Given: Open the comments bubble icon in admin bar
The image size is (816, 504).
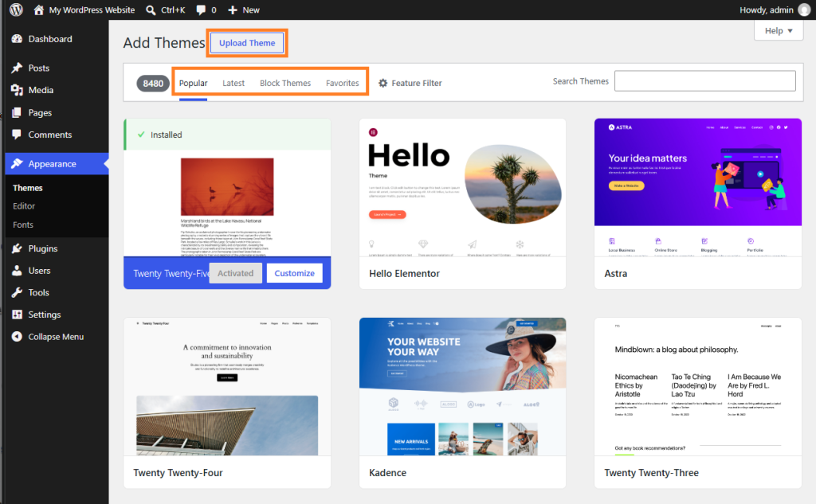Looking at the screenshot, I should (x=201, y=10).
